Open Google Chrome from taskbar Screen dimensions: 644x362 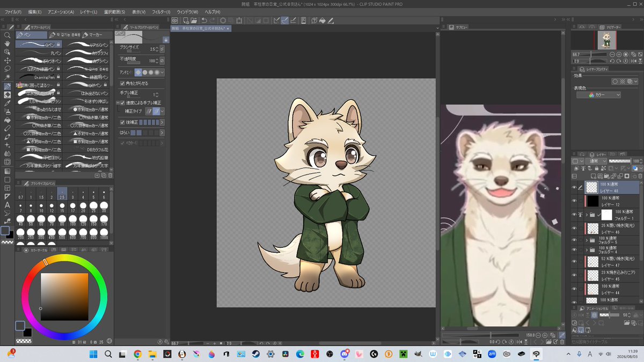[x=137, y=354]
